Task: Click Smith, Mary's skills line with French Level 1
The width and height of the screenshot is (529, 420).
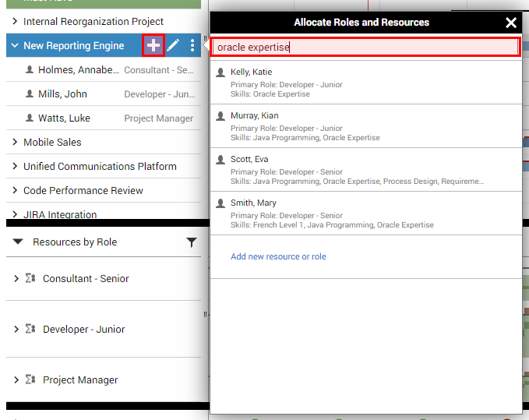Action: (x=332, y=225)
